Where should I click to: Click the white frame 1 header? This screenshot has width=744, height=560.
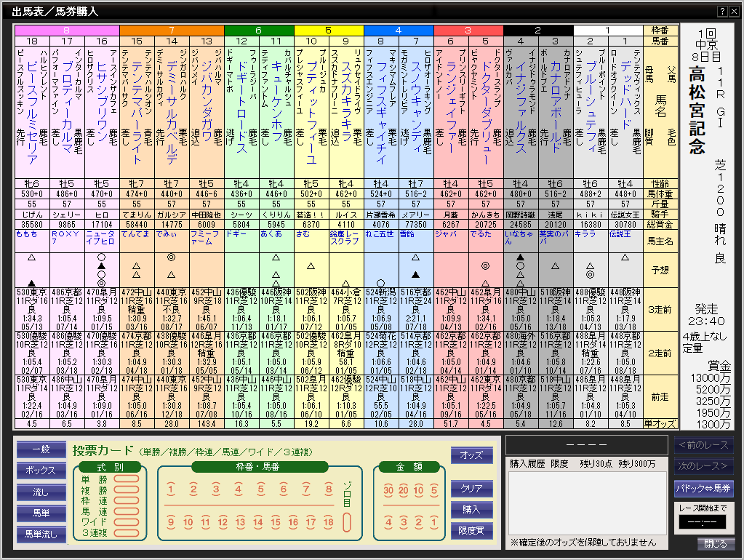coord(608,31)
